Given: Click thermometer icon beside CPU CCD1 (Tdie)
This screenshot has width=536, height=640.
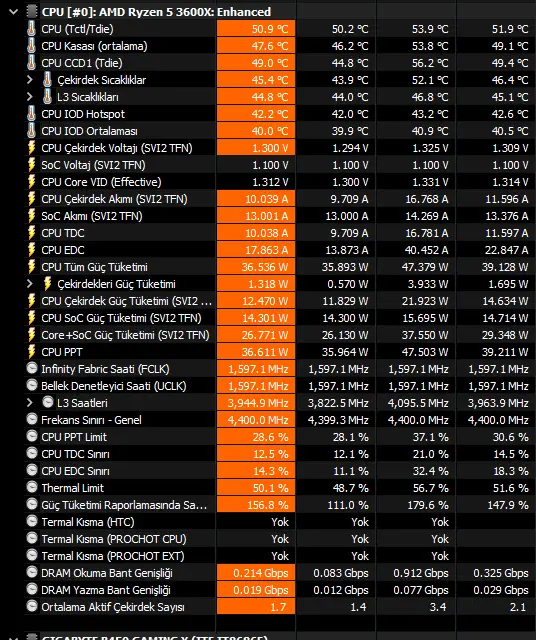Looking at the screenshot, I should click(31, 63).
